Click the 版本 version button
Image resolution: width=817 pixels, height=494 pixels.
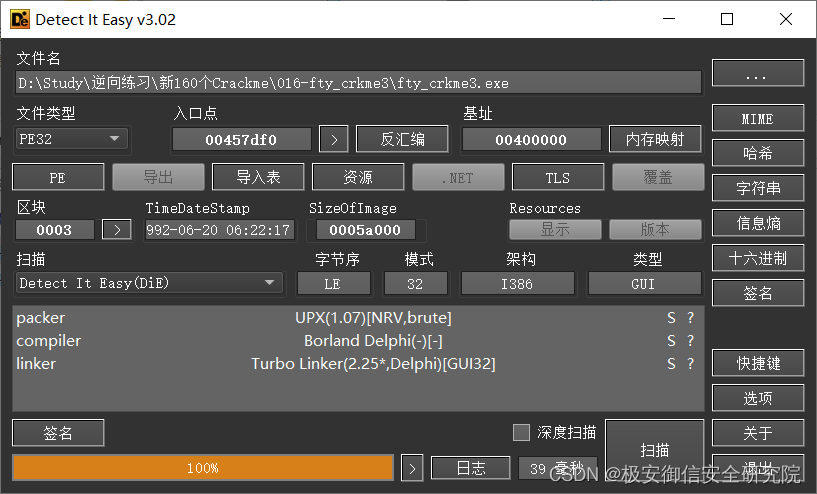pos(655,229)
